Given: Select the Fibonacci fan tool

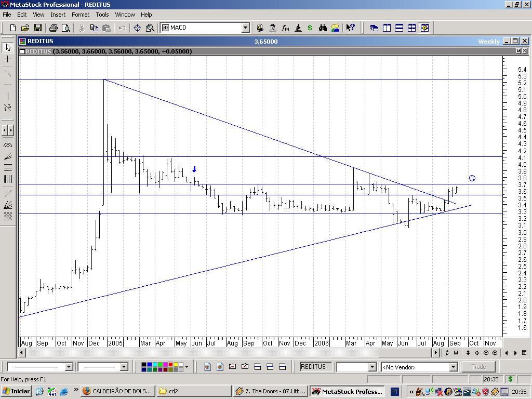Looking at the screenshot, I should coord(8,156).
